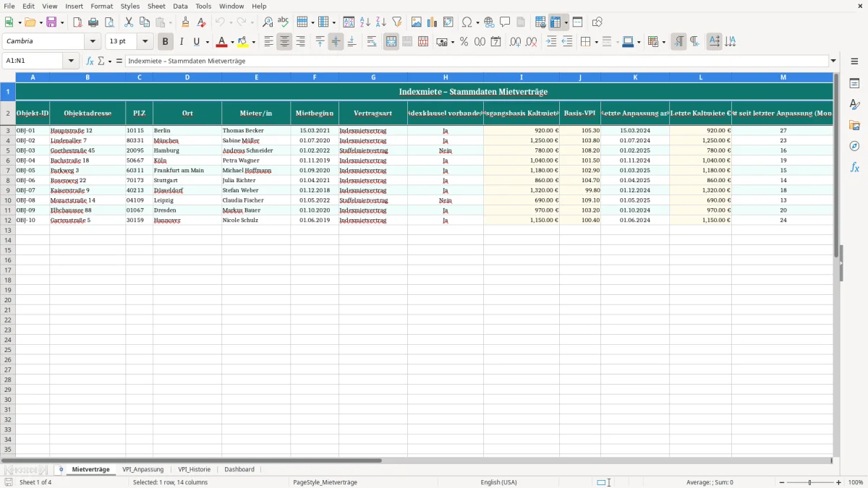Open the Name Box dropdown arrow

71,61
